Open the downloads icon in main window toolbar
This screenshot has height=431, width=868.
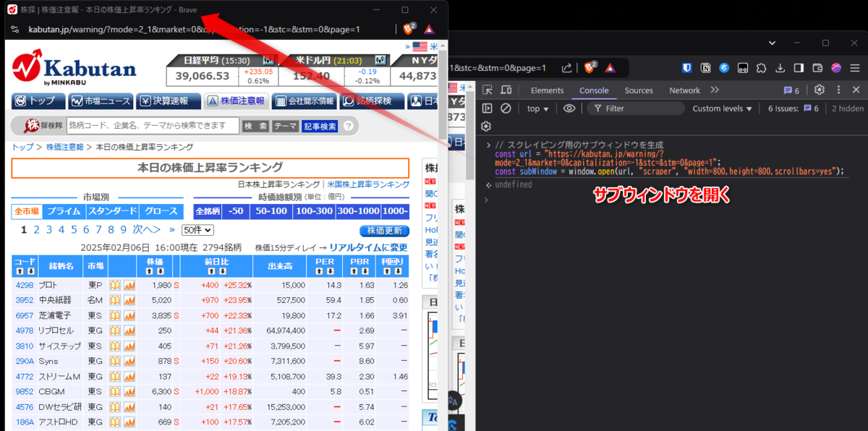pyautogui.click(x=780, y=68)
